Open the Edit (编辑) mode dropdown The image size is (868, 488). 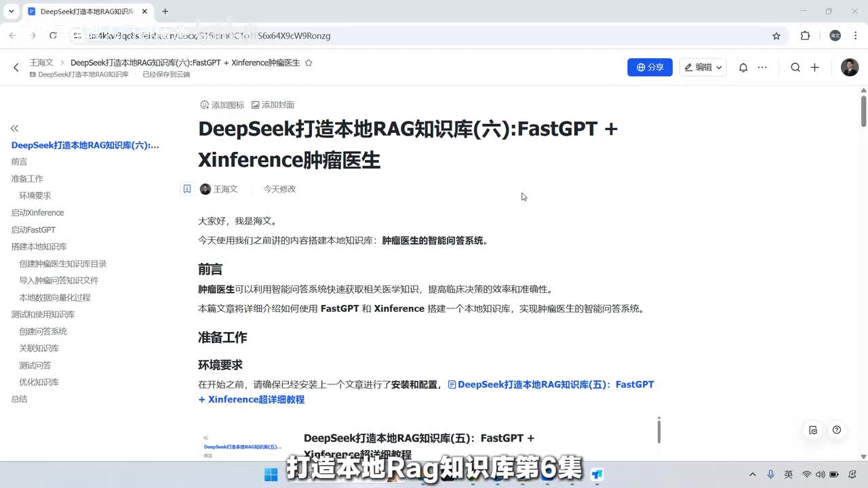click(703, 67)
